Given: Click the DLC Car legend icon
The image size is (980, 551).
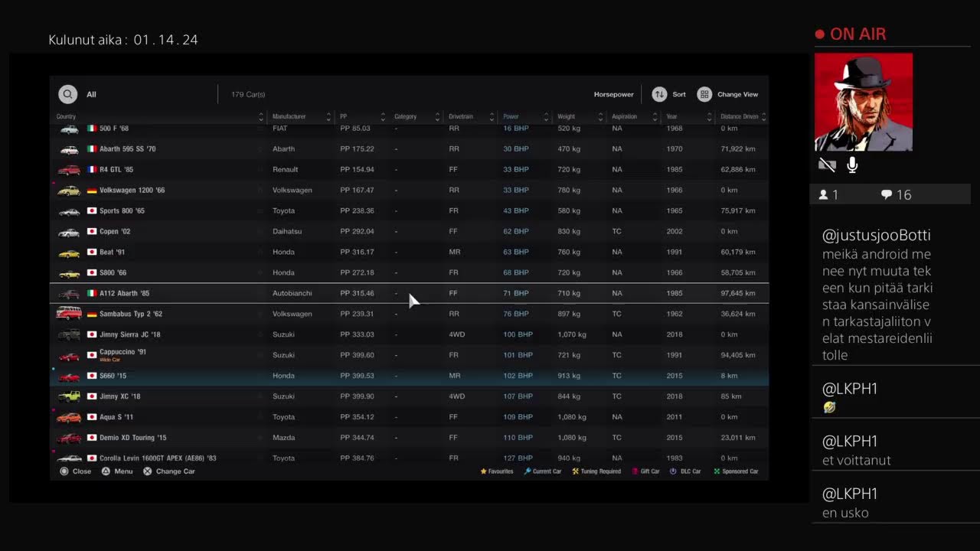Looking at the screenshot, I should coord(673,471).
